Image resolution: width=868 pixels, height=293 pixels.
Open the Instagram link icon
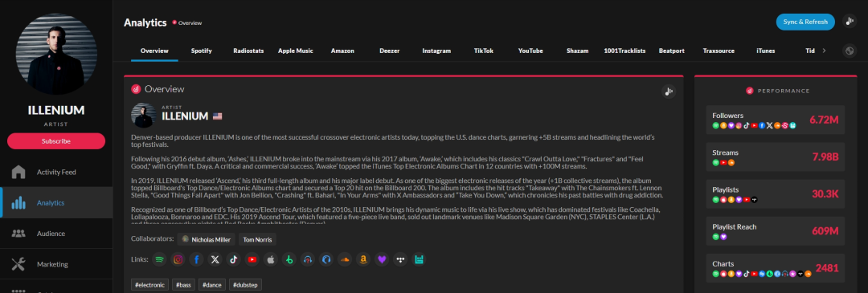(178, 258)
